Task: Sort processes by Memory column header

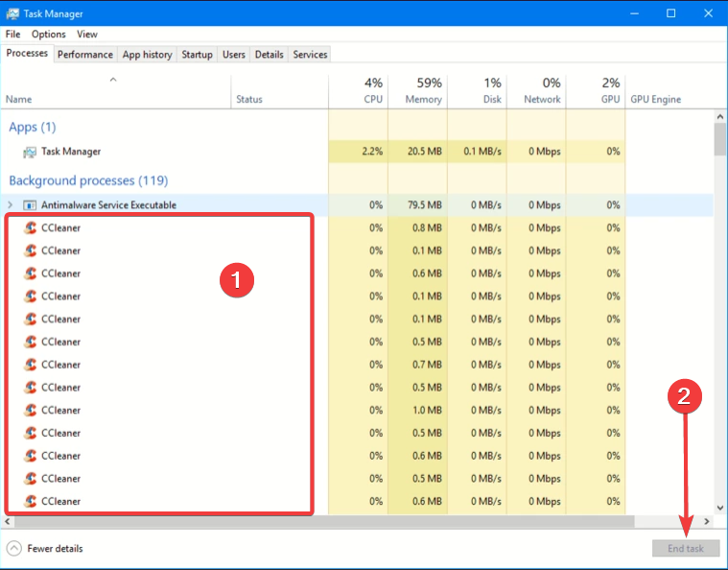Action: (x=417, y=92)
